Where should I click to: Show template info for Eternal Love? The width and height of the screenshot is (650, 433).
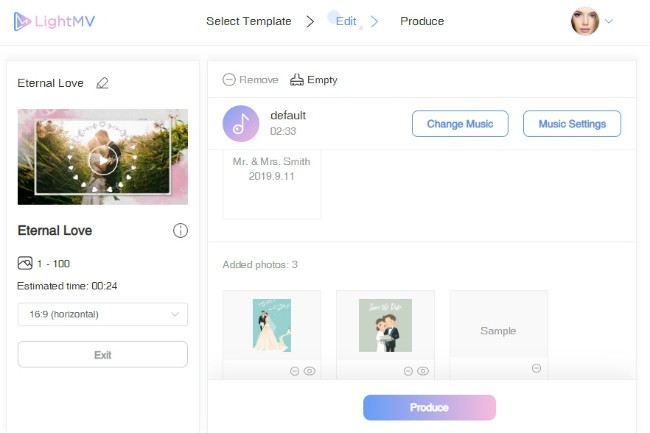point(180,231)
